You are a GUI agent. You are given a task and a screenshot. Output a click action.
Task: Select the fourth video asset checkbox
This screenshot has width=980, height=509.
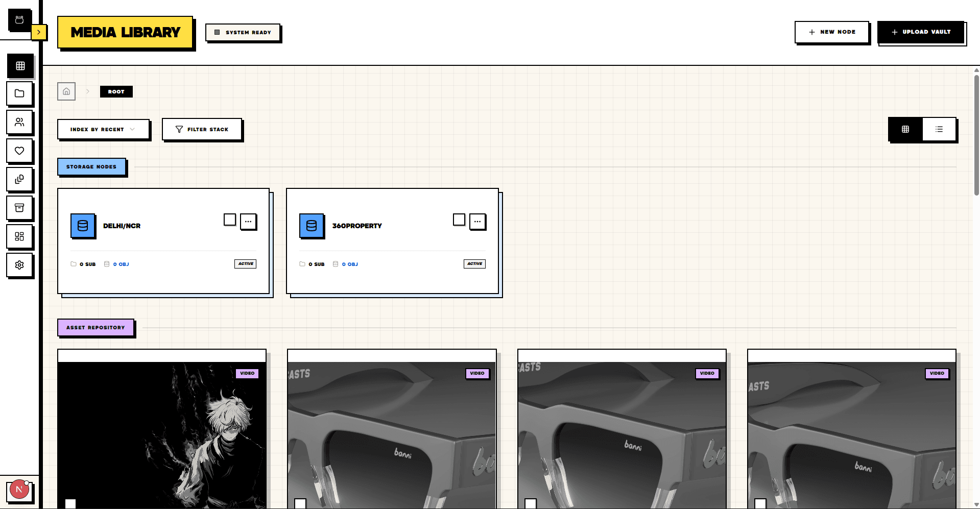click(x=760, y=504)
